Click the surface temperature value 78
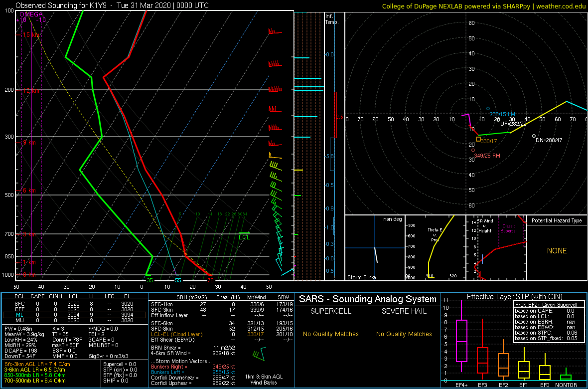 (210, 280)
